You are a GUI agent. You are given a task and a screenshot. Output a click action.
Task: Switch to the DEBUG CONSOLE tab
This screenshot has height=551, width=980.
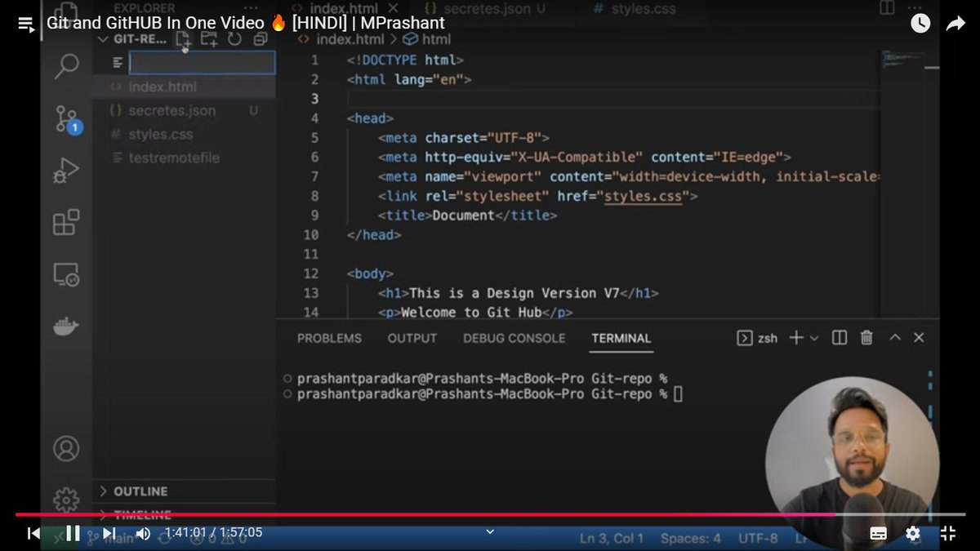514,338
